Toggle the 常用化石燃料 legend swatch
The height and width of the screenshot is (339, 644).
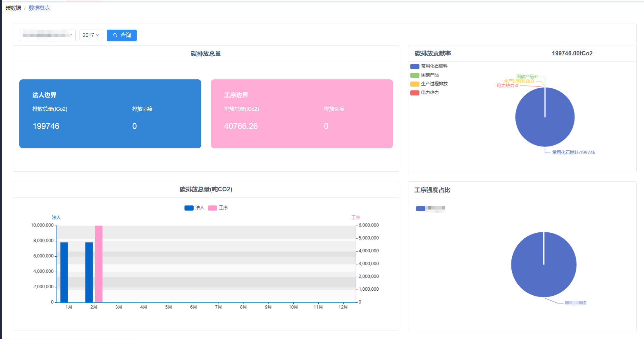click(415, 66)
